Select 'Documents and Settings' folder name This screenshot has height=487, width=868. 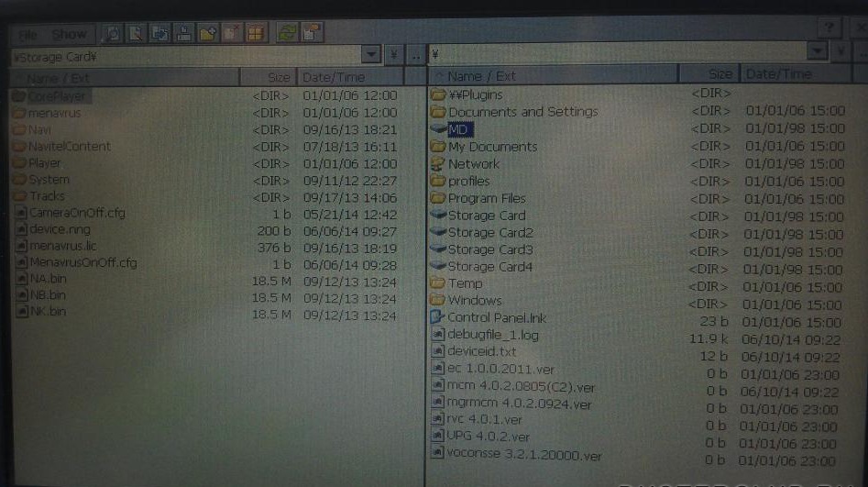(x=523, y=112)
